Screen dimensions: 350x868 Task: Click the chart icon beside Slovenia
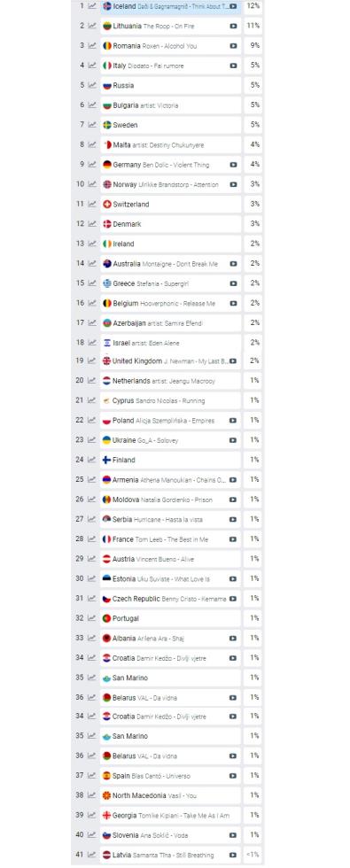click(92, 835)
